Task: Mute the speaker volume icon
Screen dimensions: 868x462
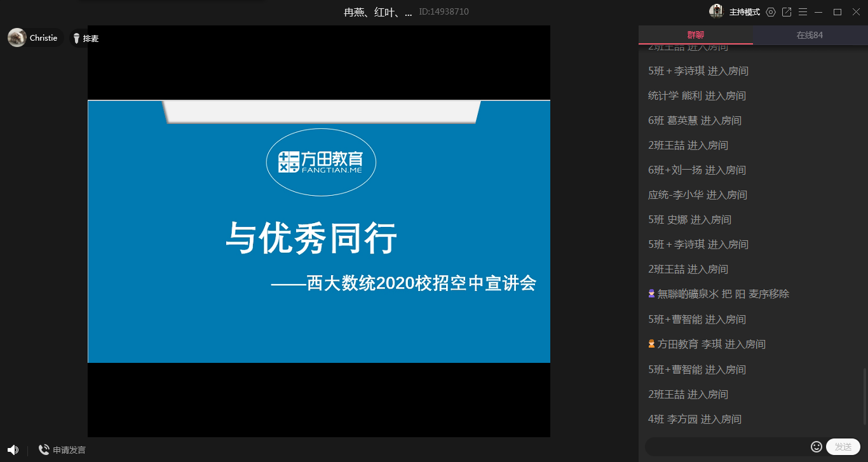Action: coord(13,450)
